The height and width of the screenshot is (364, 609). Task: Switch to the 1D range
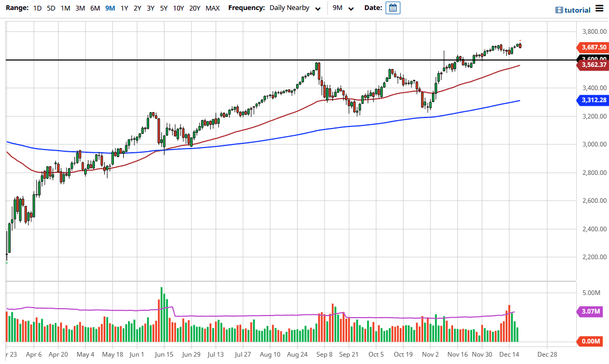pos(37,8)
